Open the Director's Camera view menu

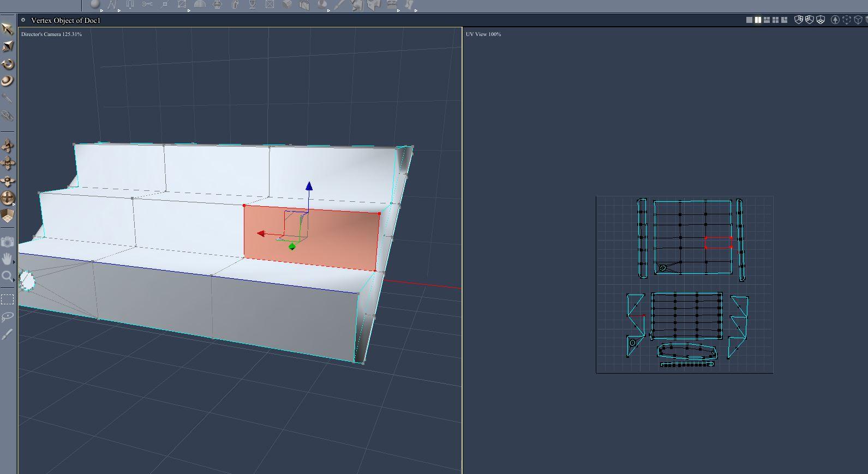coord(52,34)
